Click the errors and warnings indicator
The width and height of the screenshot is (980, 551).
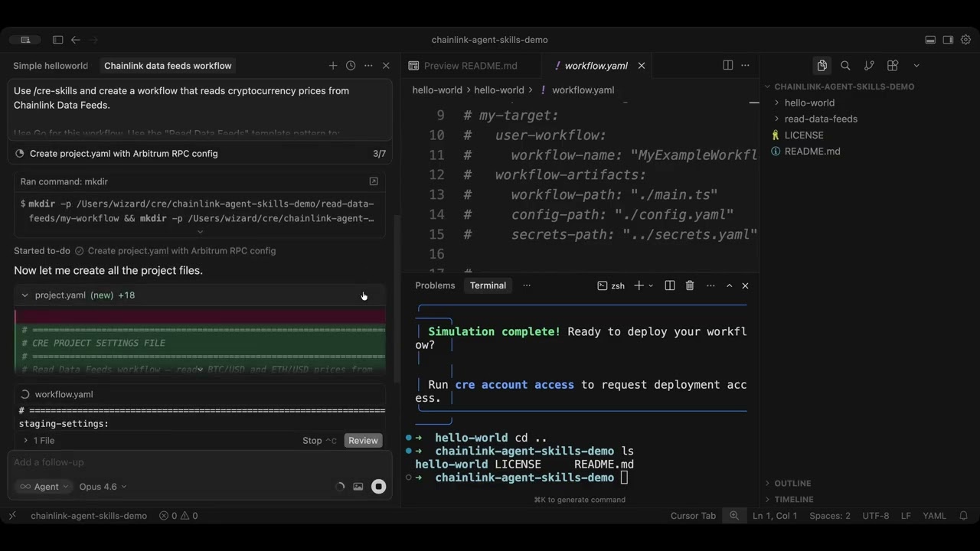[x=177, y=515]
